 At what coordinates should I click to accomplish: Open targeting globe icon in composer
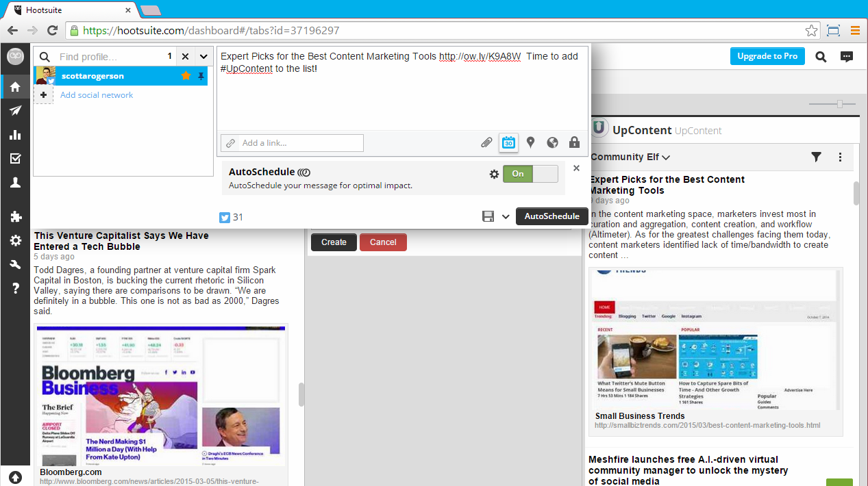tap(552, 142)
